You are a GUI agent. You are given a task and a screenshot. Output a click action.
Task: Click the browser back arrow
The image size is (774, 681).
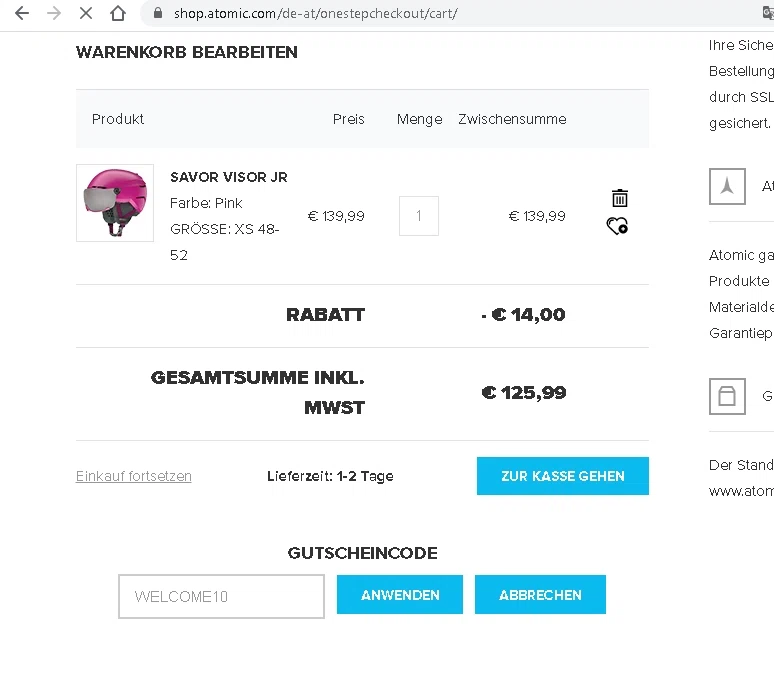pyautogui.click(x=22, y=14)
